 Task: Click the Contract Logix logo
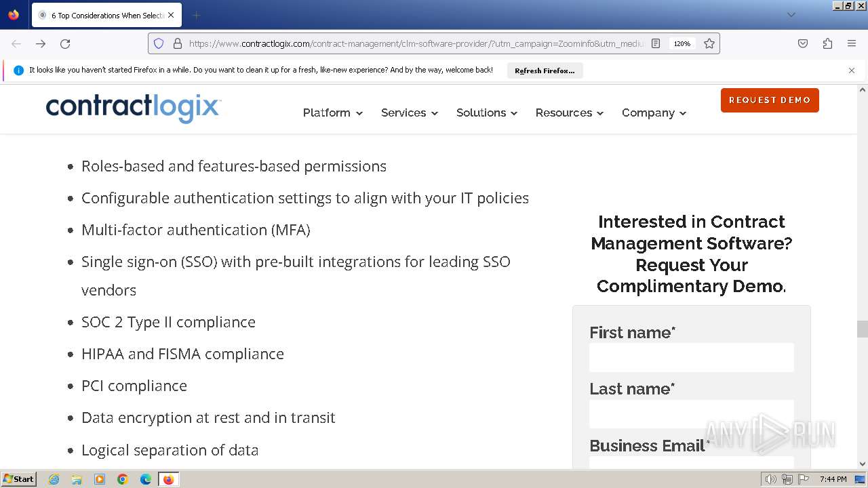click(x=134, y=108)
